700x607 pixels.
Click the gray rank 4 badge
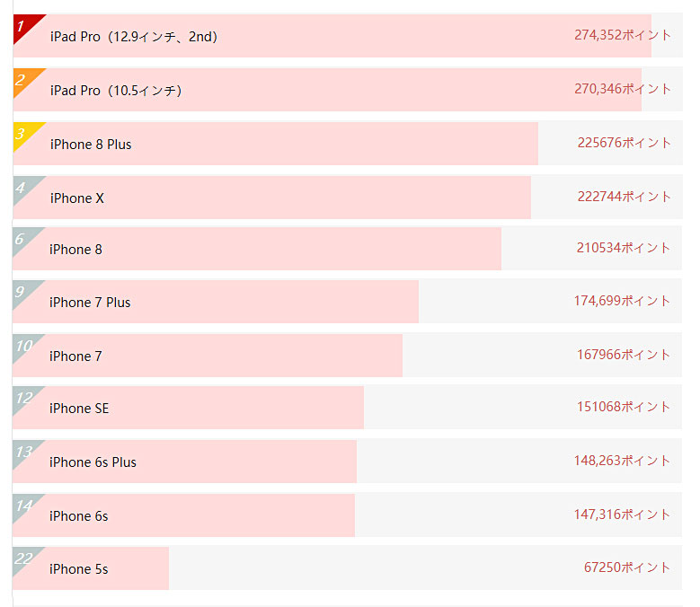click(x=24, y=188)
